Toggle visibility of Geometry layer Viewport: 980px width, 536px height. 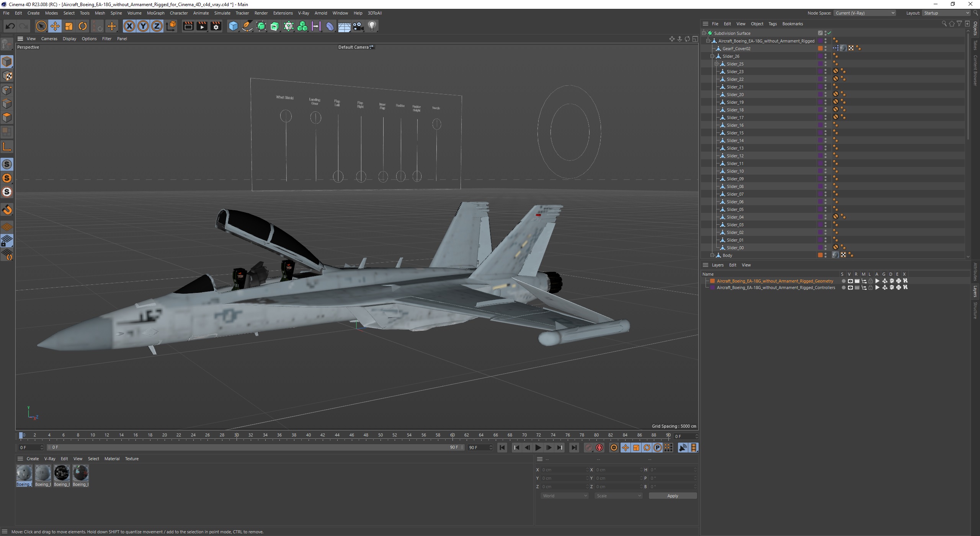pos(850,281)
